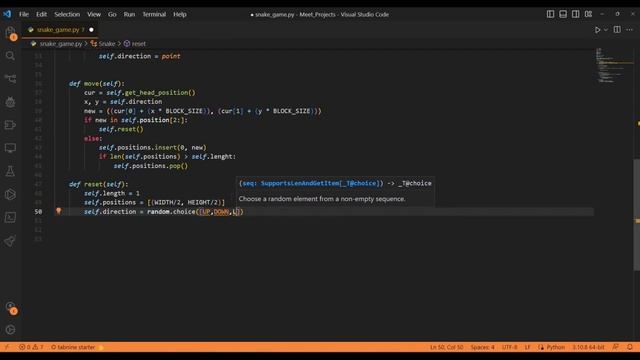Viewport: 640px width, 360px height.
Task: Click the Ln 50, Col 50 indicator
Action: pos(447,347)
